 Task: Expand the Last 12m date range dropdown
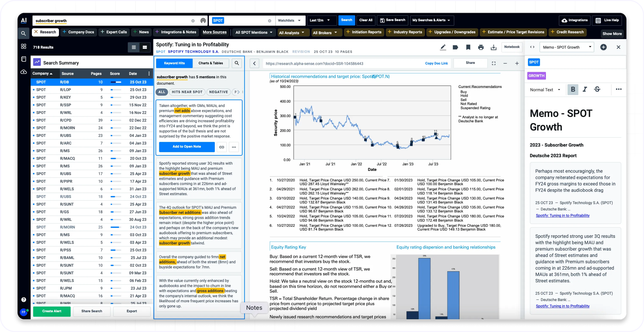click(320, 20)
